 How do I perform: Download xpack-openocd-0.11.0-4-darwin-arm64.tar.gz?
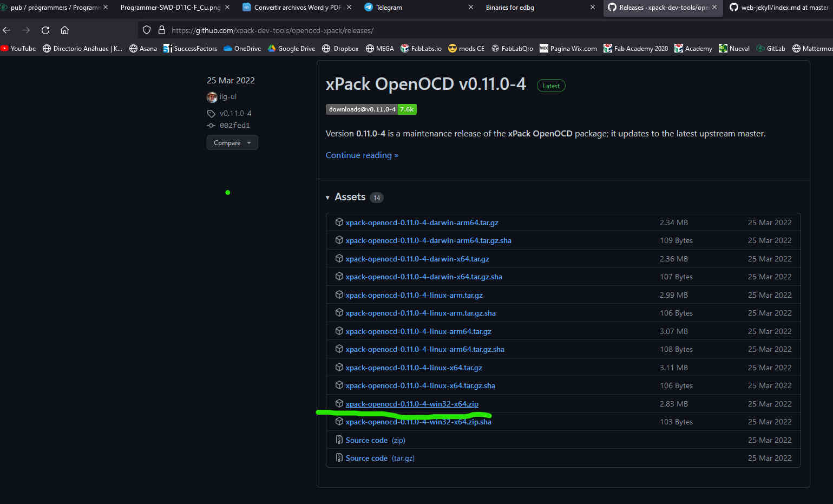point(422,222)
